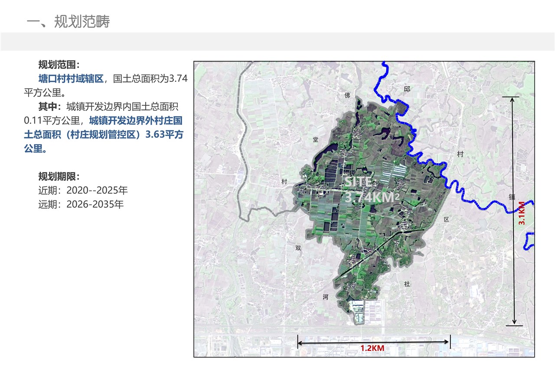Click the 邱 character on the map
This screenshot has height=392, width=555.
click(x=406, y=89)
